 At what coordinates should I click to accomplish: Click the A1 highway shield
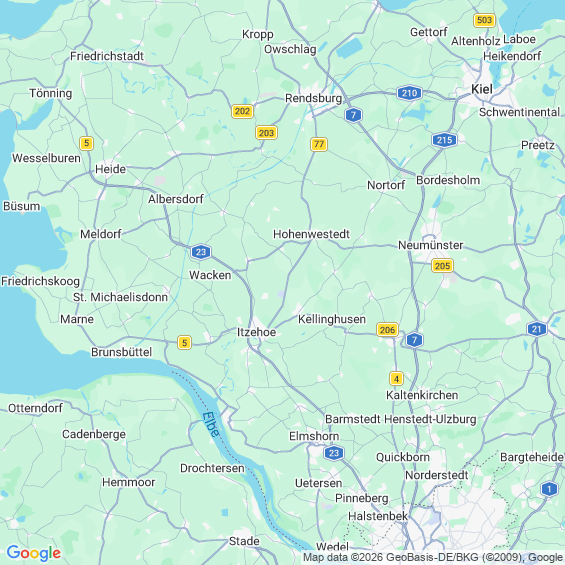pos(549,489)
